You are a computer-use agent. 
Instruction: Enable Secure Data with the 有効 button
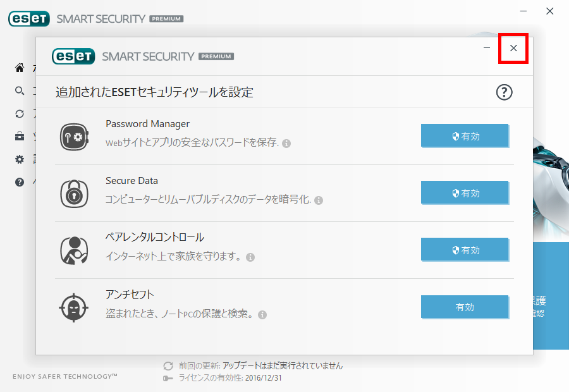pyautogui.click(x=465, y=193)
